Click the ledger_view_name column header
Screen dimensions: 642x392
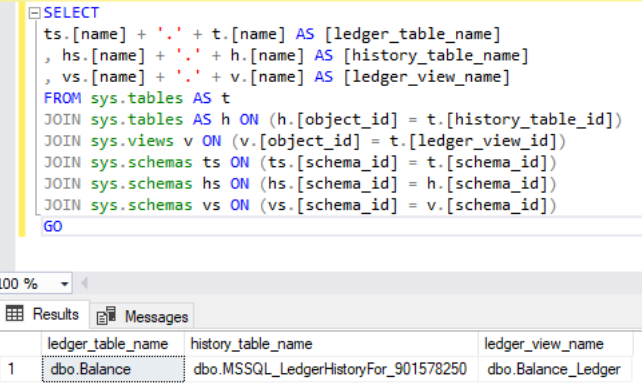555,344
